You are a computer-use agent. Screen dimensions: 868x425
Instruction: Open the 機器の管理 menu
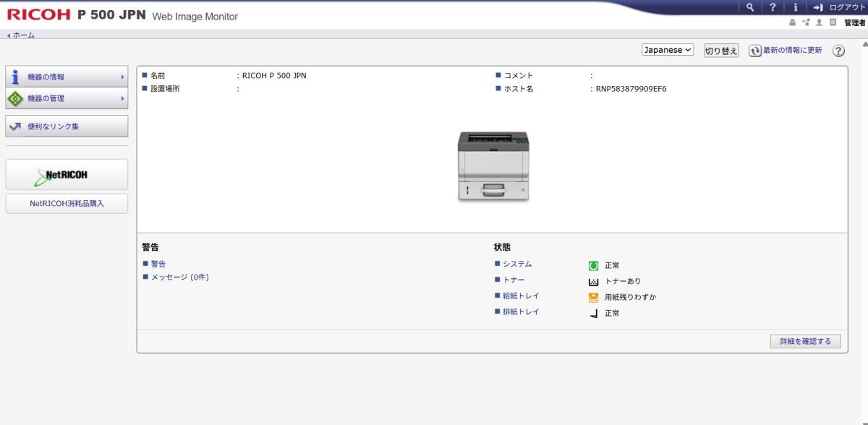tap(67, 98)
